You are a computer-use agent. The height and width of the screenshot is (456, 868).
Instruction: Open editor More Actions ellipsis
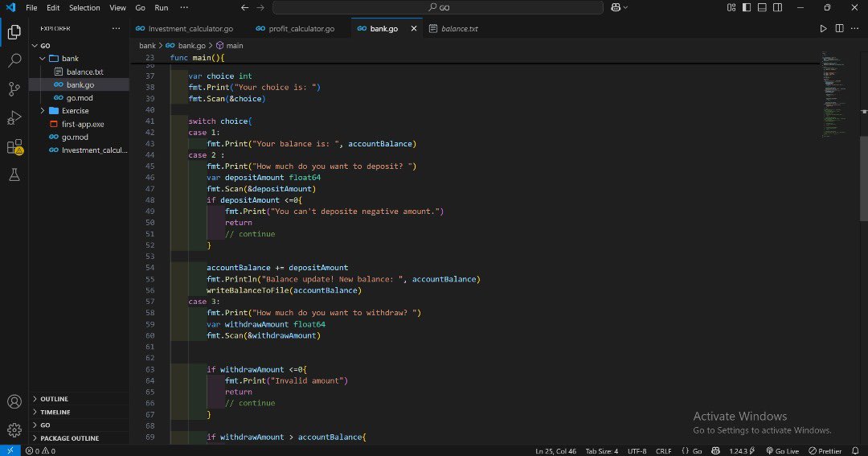pos(854,28)
